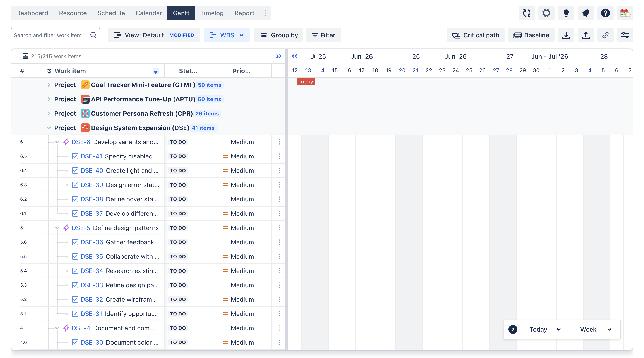Click the task checkbox icon for DSE-37
The height and width of the screenshot is (358, 644).
click(75, 213)
